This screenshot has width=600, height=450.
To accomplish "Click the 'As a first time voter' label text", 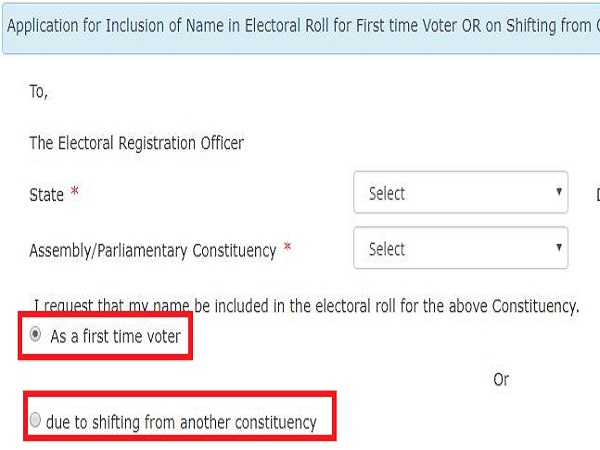I will coord(115,337).
